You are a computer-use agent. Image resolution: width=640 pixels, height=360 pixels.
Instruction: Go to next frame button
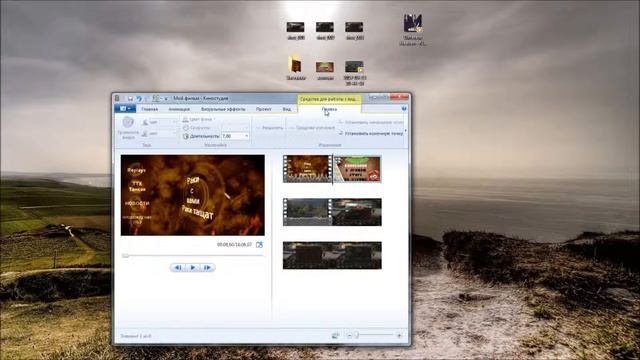[x=207, y=267]
